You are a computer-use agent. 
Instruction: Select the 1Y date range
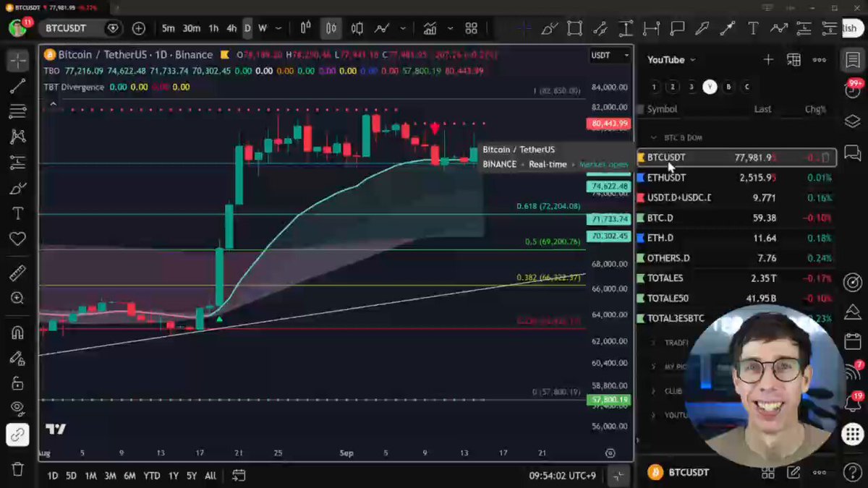[174, 476]
